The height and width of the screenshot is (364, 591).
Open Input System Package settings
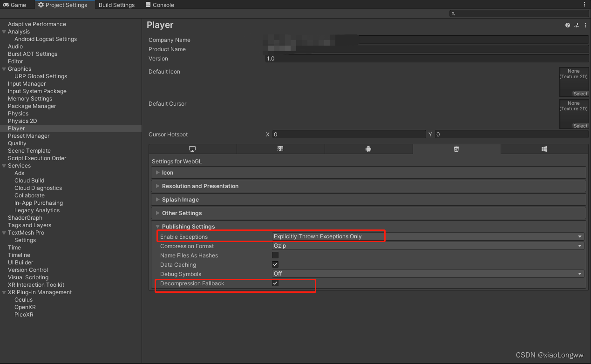click(37, 91)
